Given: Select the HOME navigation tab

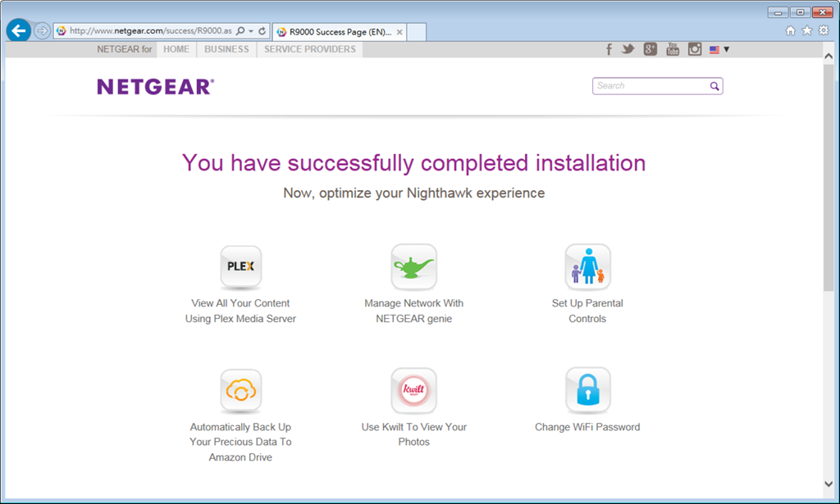Looking at the screenshot, I should coord(176,49).
